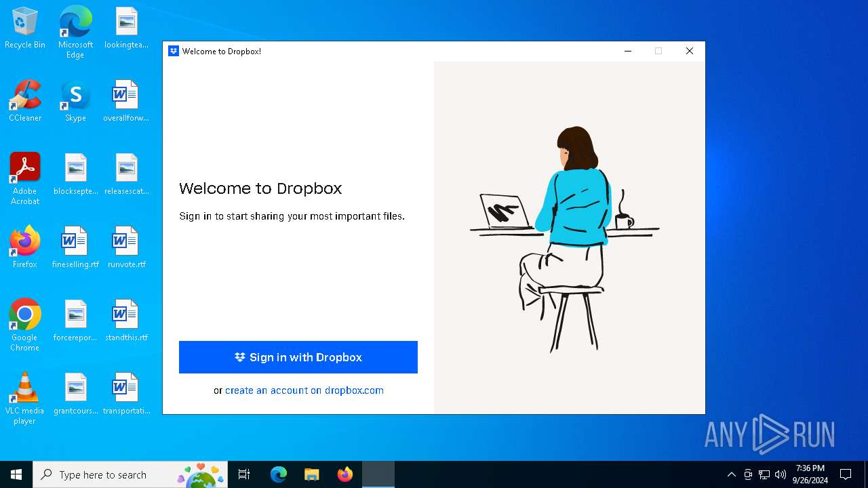Select the Google Chrome desktop shortcut
The image size is (868, 488).
coord(25,325)
